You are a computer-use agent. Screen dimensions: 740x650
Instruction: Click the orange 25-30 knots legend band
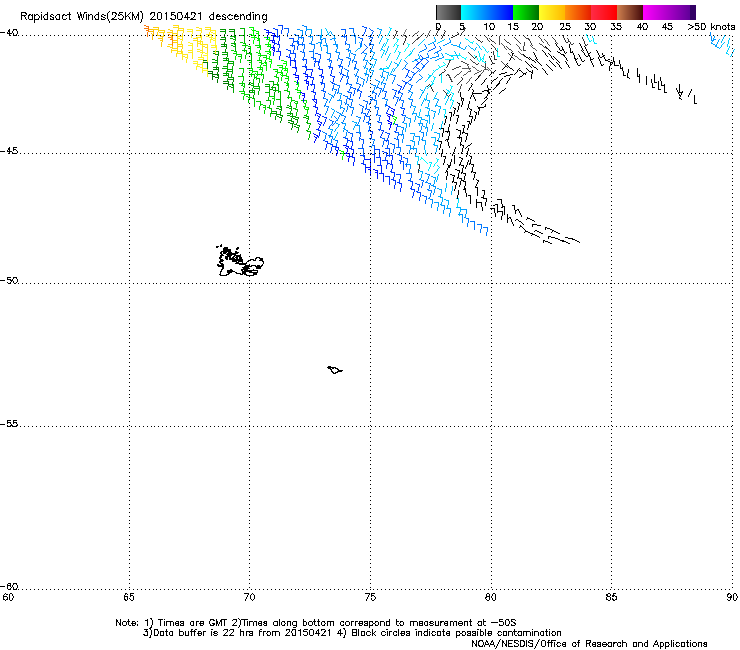pos(578,12)
